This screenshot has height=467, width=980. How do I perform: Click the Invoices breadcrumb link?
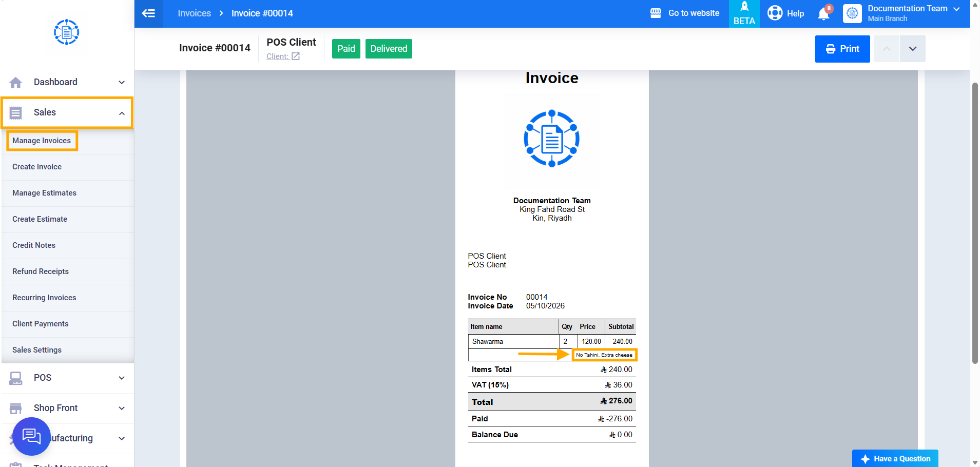pyautogui.click(x=194, y=13)
